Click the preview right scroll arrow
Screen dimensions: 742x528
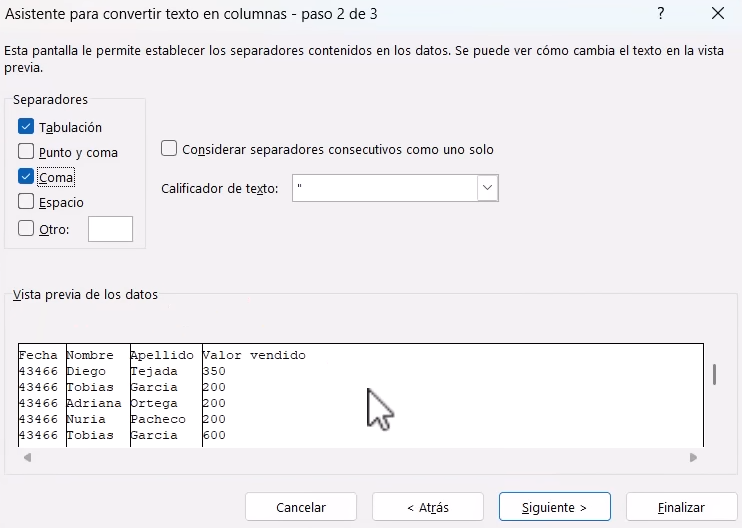(693, 458)
